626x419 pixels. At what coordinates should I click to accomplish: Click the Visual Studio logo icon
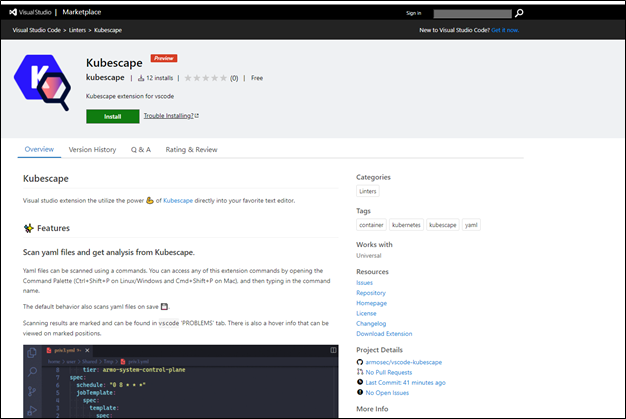13,12
